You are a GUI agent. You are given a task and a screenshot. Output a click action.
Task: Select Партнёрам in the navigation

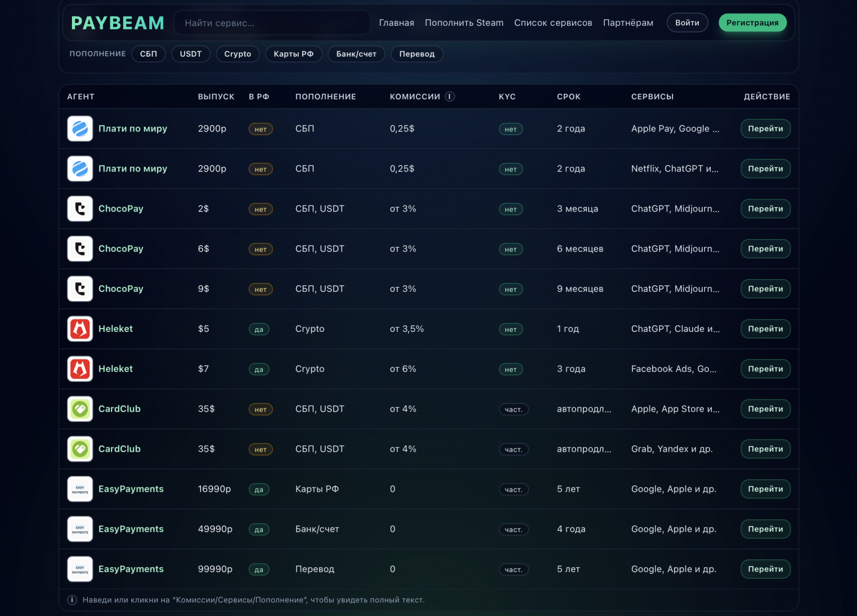[x=628, y=23]
